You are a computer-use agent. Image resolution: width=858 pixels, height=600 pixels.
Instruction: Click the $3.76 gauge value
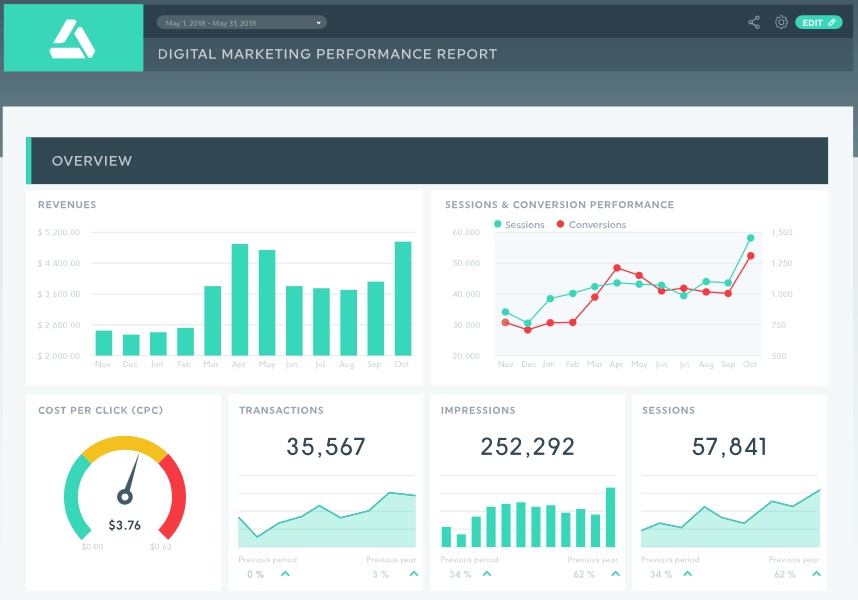click(125, 525)
